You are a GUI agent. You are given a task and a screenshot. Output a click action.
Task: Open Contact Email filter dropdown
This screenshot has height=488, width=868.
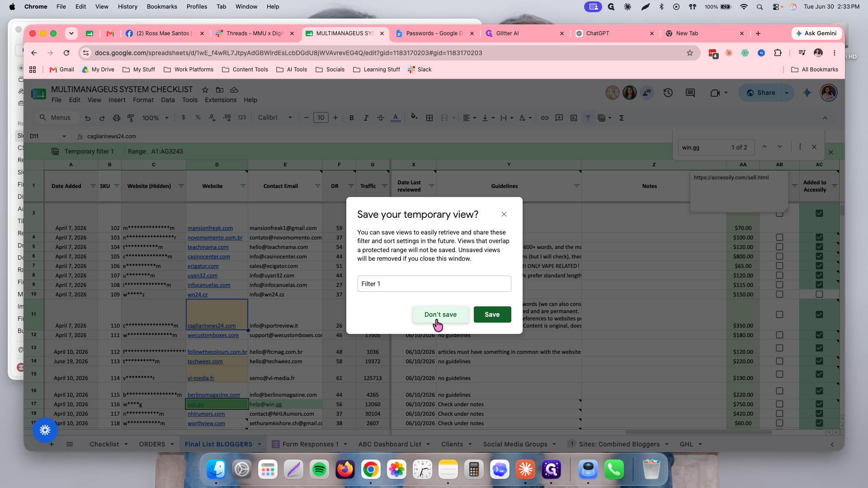coord(318,186)
